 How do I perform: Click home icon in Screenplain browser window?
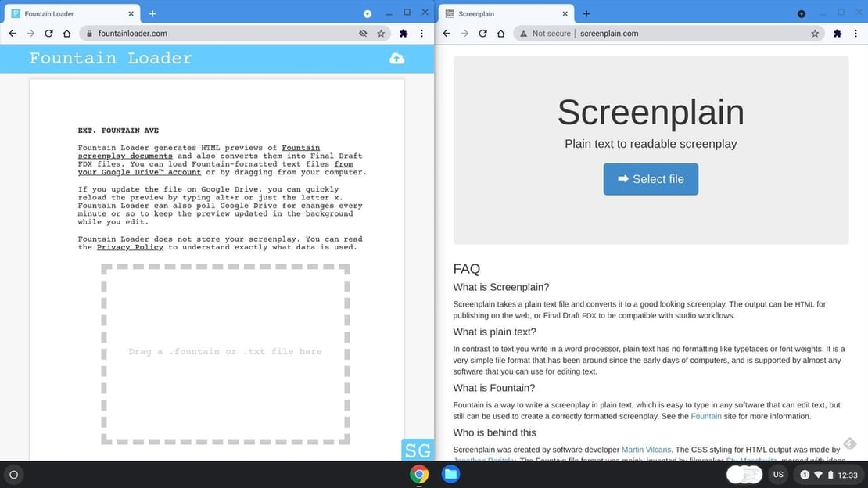(500, 34)
